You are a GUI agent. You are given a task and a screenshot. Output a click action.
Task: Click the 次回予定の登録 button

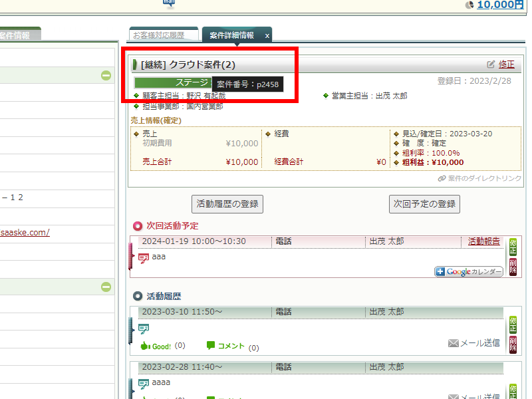424,203
